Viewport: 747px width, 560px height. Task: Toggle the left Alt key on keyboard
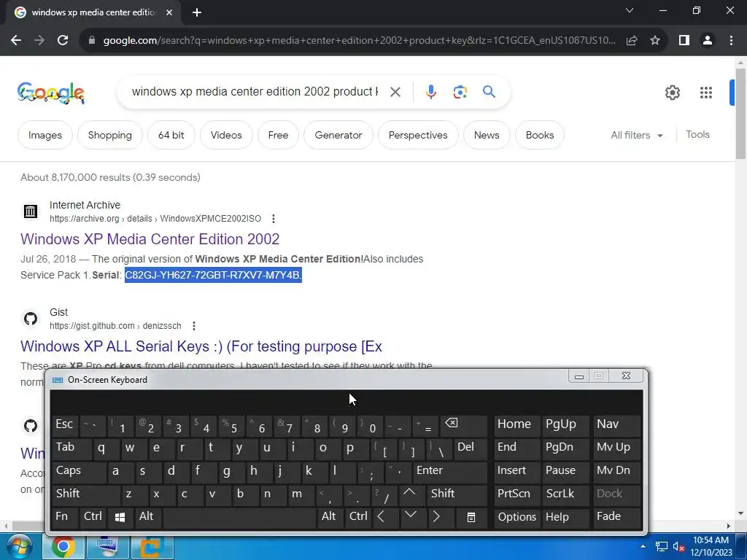[x=150, y=517]
